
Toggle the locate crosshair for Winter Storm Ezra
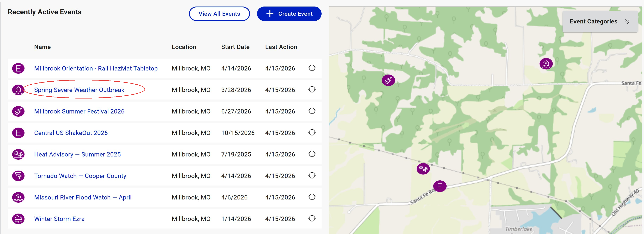[312, 219]
